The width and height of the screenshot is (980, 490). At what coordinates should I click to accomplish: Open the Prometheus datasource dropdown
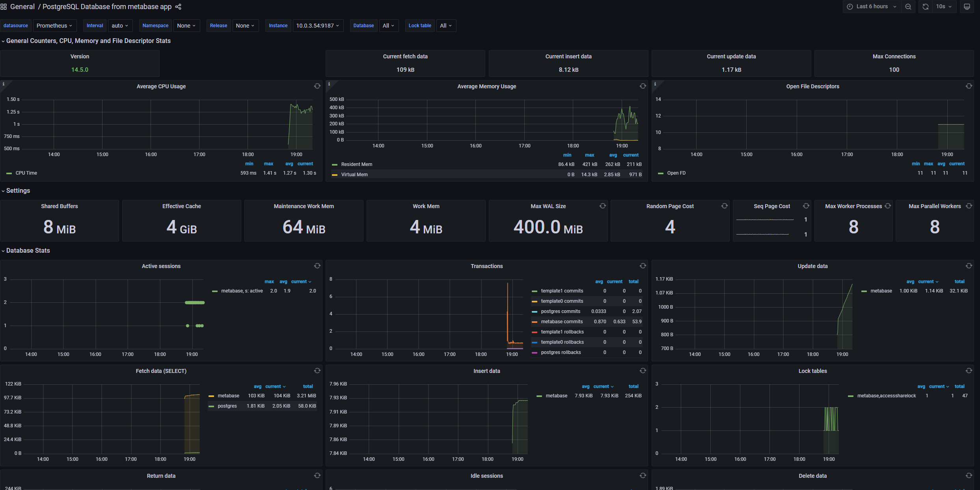[x=54, y=26]
